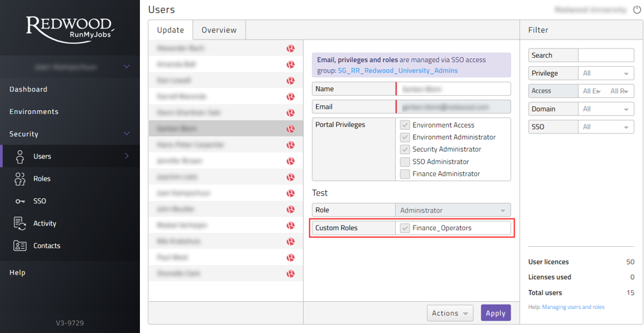Click the version text V3-9729

coord(70,323)
